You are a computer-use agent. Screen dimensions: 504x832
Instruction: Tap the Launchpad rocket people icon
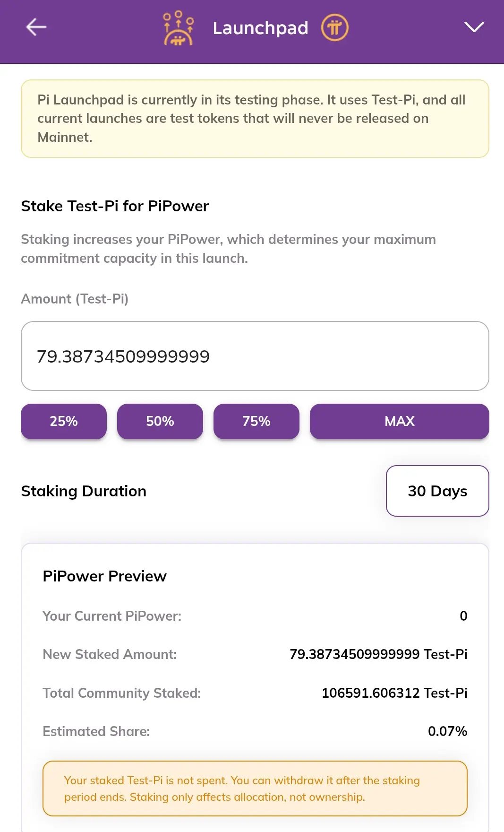coord(178,28)
